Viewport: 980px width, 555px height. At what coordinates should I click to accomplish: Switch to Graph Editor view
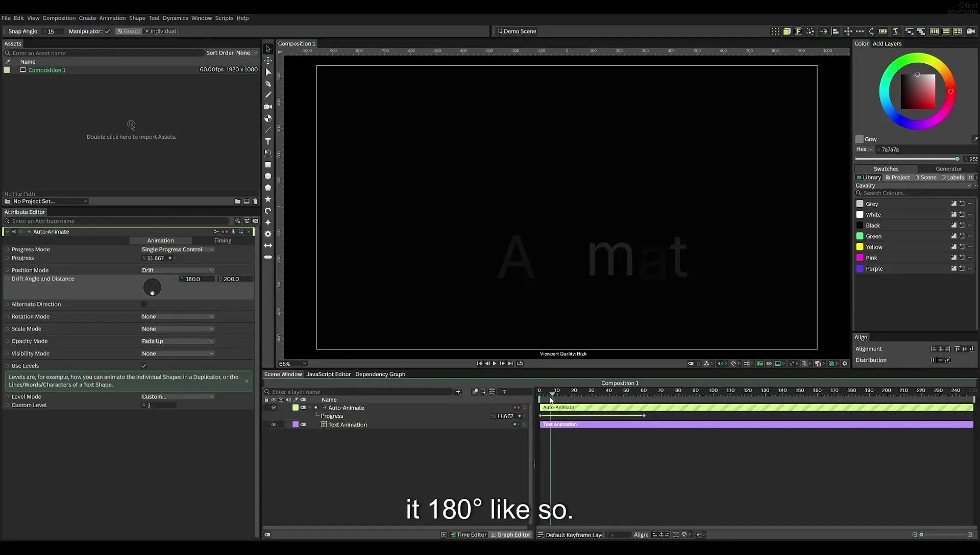(x=510, y=535)
